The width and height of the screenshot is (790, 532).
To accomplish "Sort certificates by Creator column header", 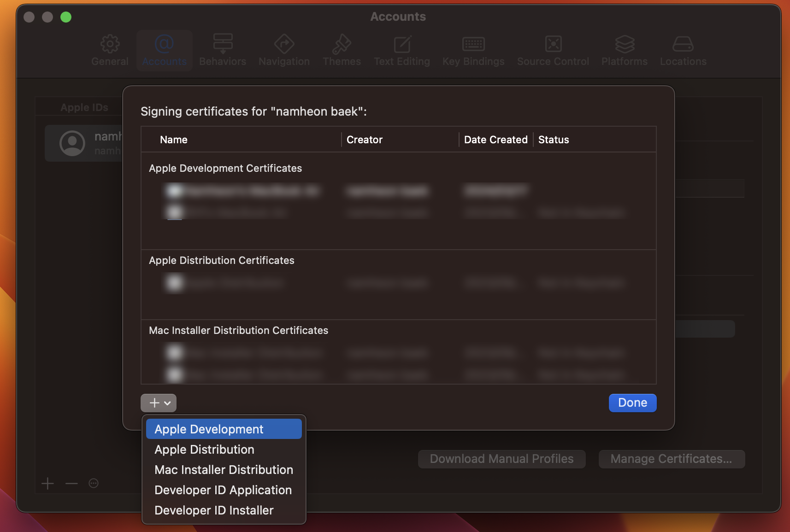I will (400, 140).
